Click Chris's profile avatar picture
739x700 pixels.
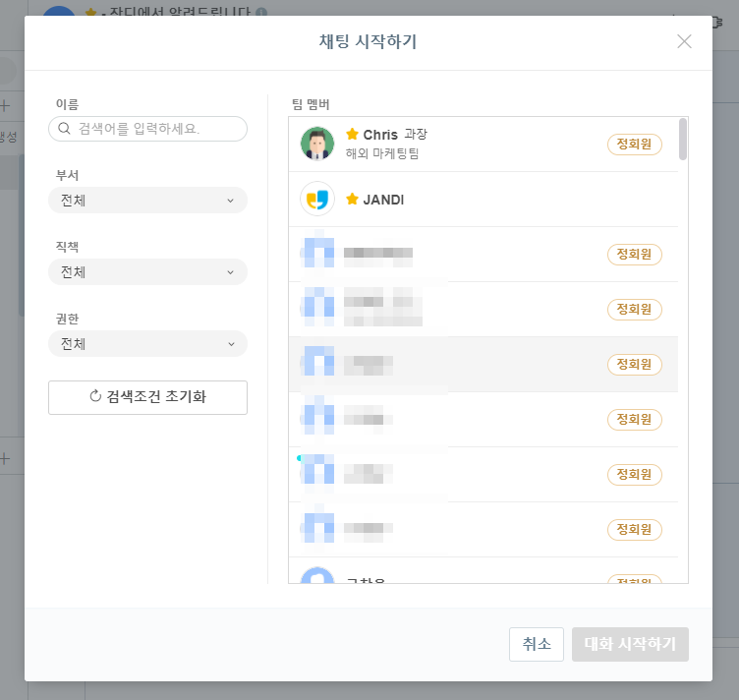point(317,144)
